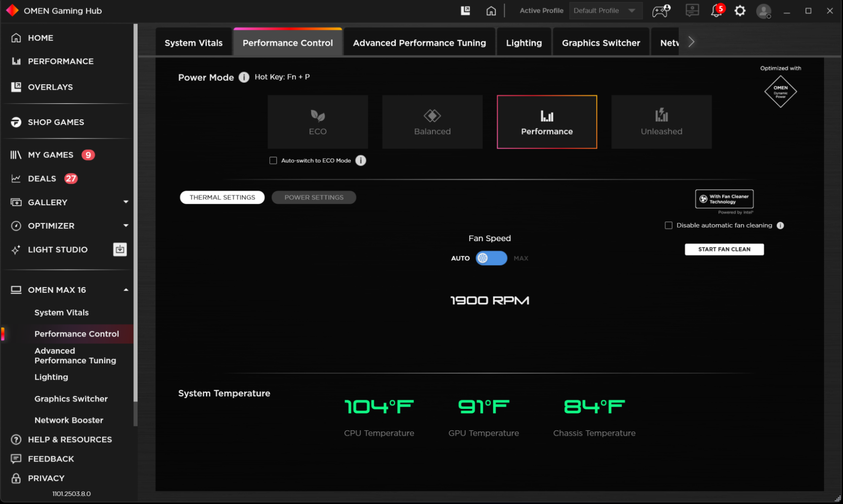Open Performance Control in the sidebar tree
Screen dimensions: 843x504
(x=77, y=334)
